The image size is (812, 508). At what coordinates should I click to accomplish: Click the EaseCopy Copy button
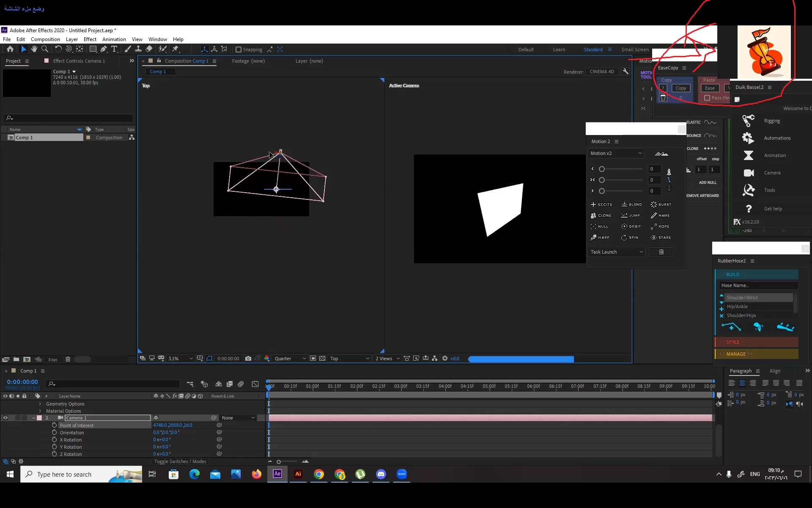pyautogui.click(x=680, y=88)
